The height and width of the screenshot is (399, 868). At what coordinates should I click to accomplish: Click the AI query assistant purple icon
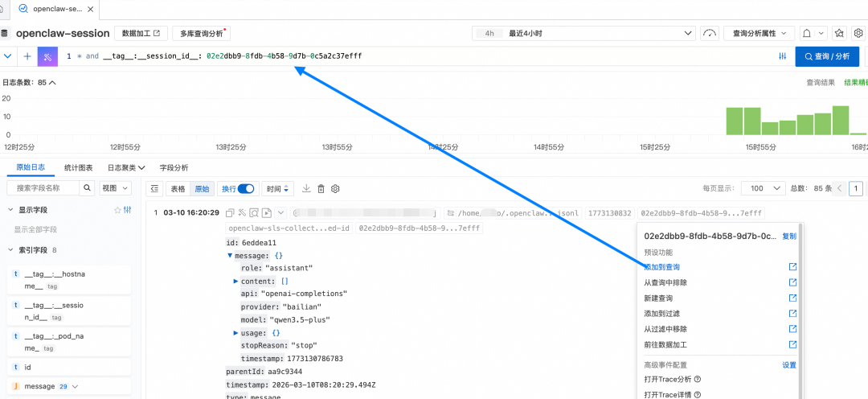[x=47, y=56]
